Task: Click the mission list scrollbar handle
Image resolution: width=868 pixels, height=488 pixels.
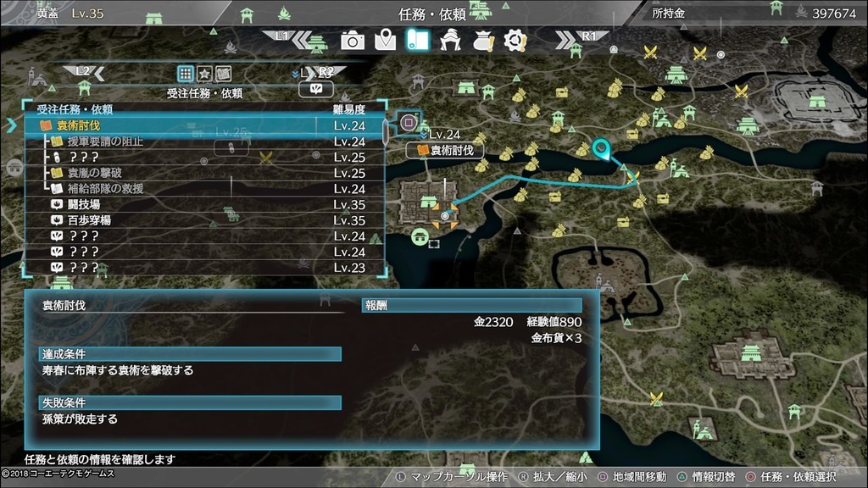Action: tap(386, 131)
